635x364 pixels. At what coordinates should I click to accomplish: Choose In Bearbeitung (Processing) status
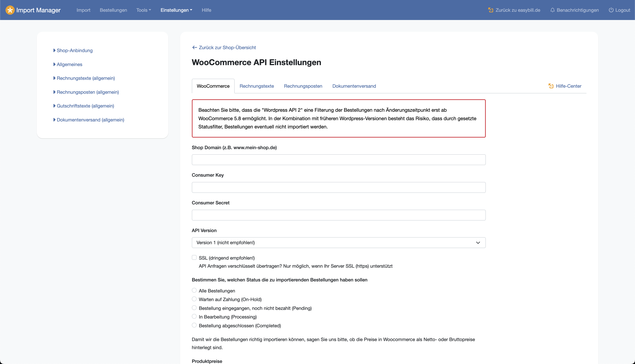point(194,316)
